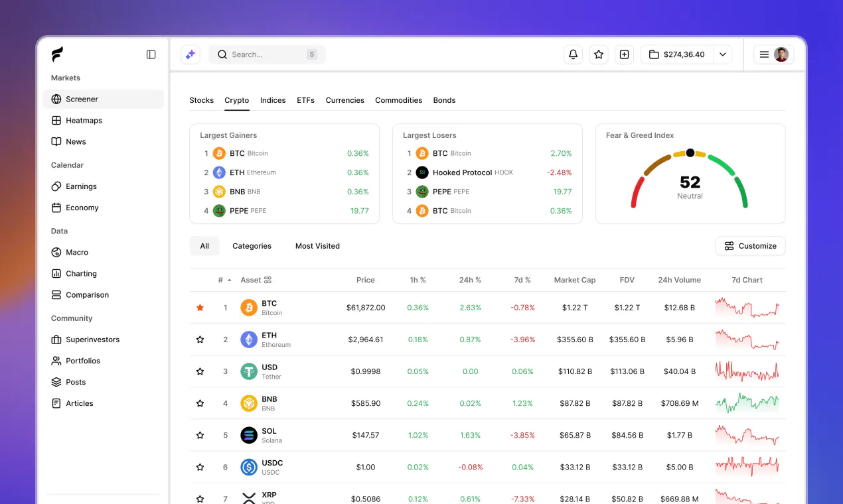
Task: Favorite XRP with its star
Action: pos(200,499)
